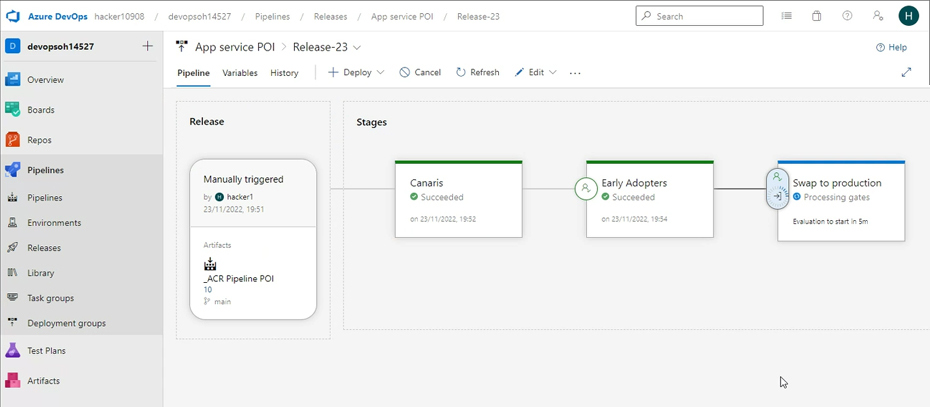Go to devopsoh14527 breadcrumb

(x=202, y=17)
